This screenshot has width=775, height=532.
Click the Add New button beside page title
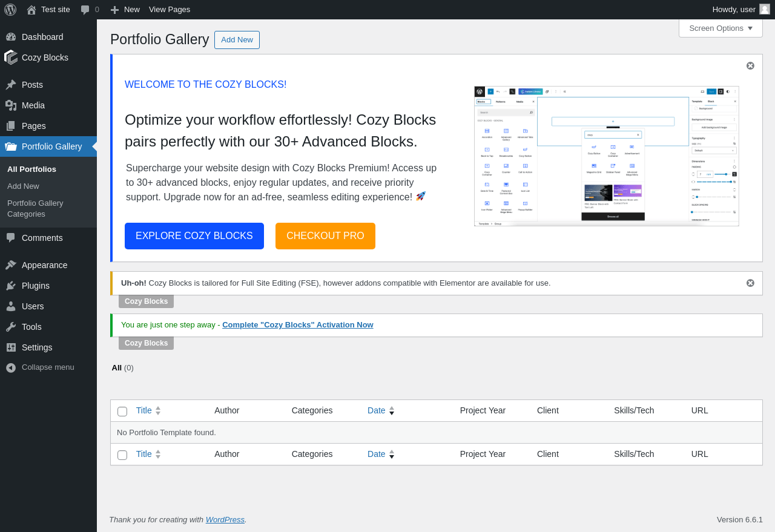pos(237,40)
